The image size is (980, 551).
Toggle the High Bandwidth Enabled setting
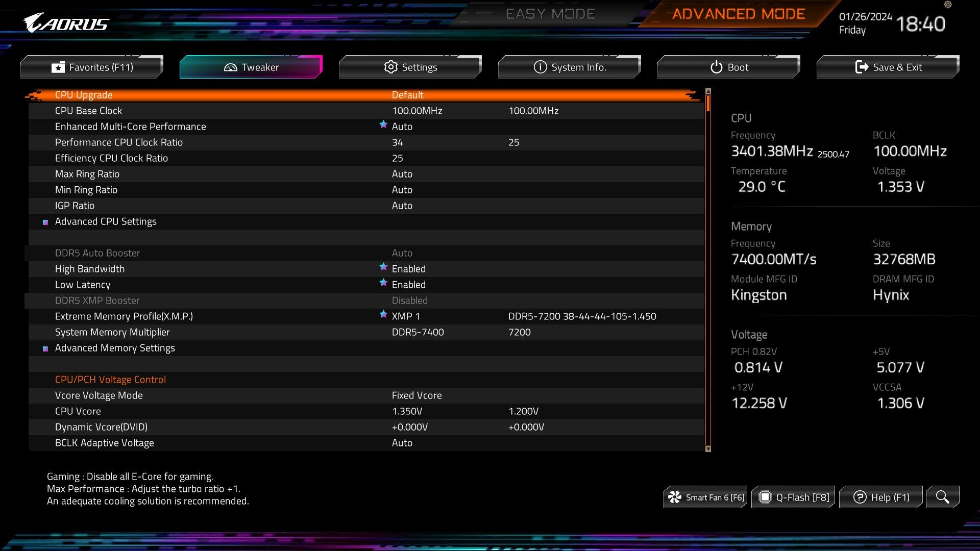click(x=408, y=269)
